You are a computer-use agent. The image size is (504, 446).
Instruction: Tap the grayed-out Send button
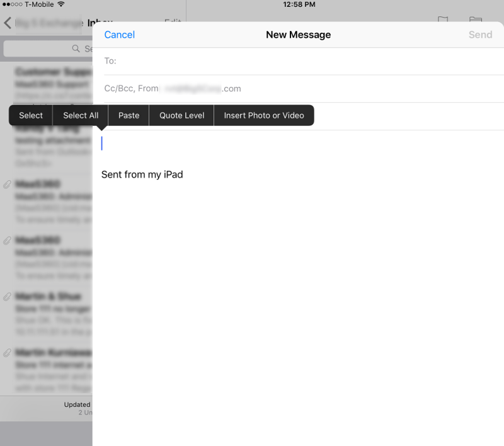[480, 35]
